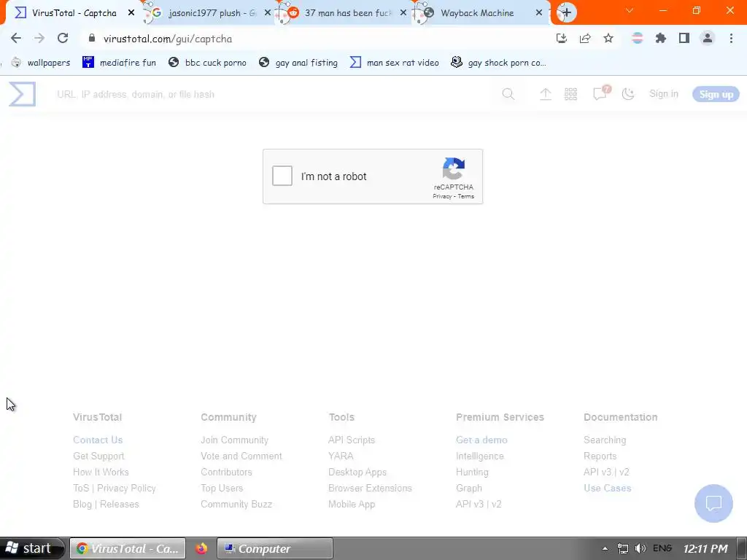Open the Computer taskbar window

coord(275,548)
